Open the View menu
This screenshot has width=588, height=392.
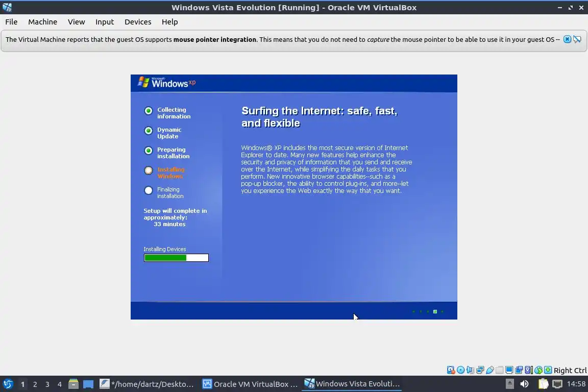77,22
